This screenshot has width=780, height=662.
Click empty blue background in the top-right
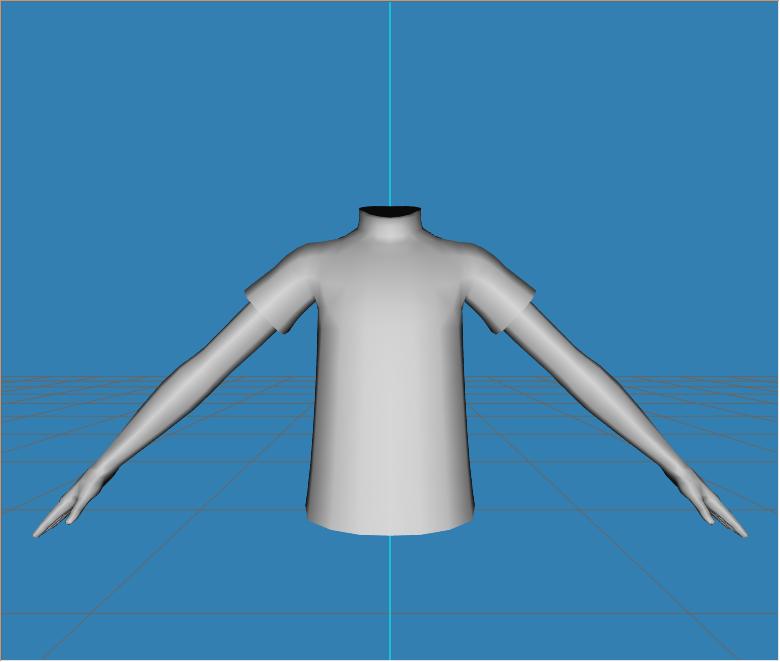[x=680, y=100]
